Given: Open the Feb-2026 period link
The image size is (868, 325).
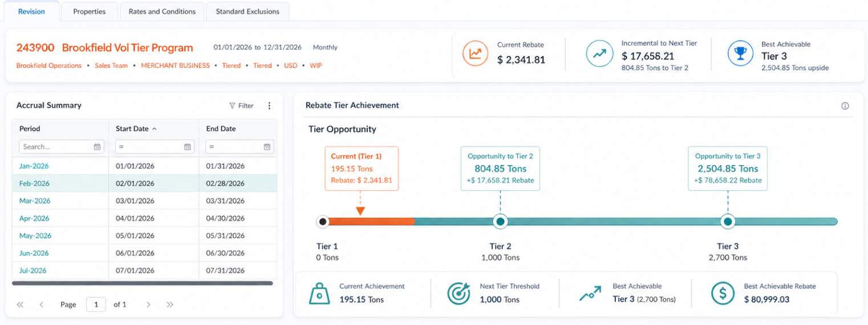Looking at the screenshot, I should (35, 183).
